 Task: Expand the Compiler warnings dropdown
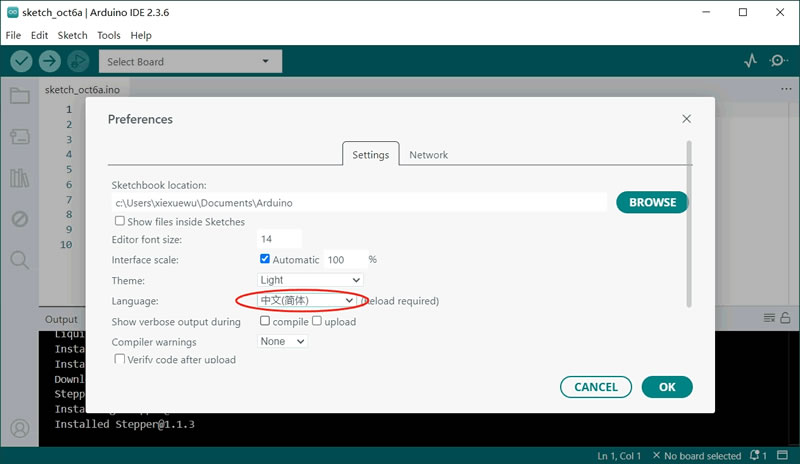tap(282, 341)
